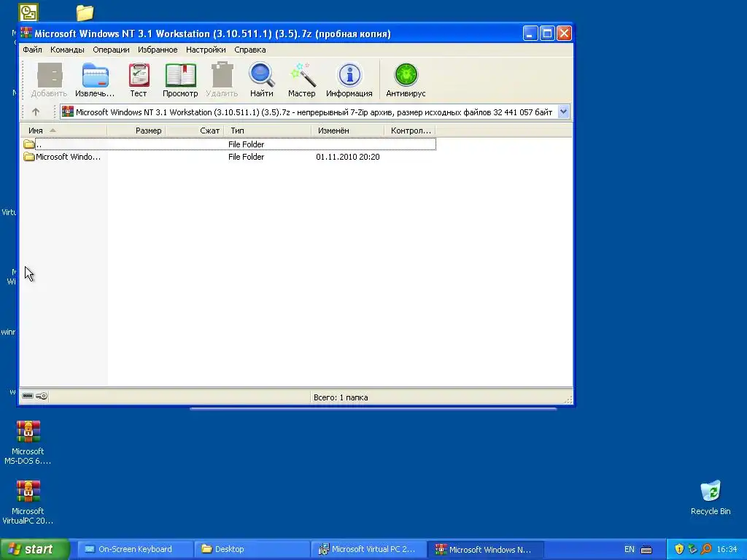Click the security shield tray icon
The width and height of the screenshot is (747, 560).
point(679,549)
